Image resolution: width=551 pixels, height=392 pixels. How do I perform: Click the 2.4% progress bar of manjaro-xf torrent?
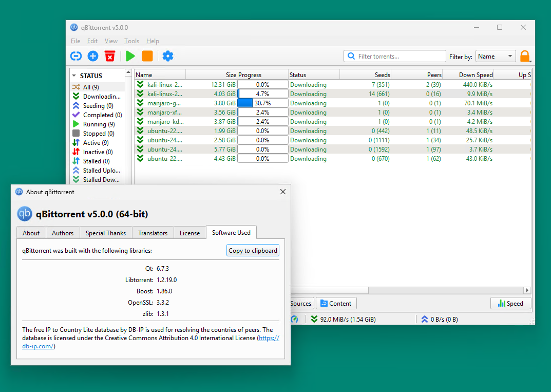point(263,112)
